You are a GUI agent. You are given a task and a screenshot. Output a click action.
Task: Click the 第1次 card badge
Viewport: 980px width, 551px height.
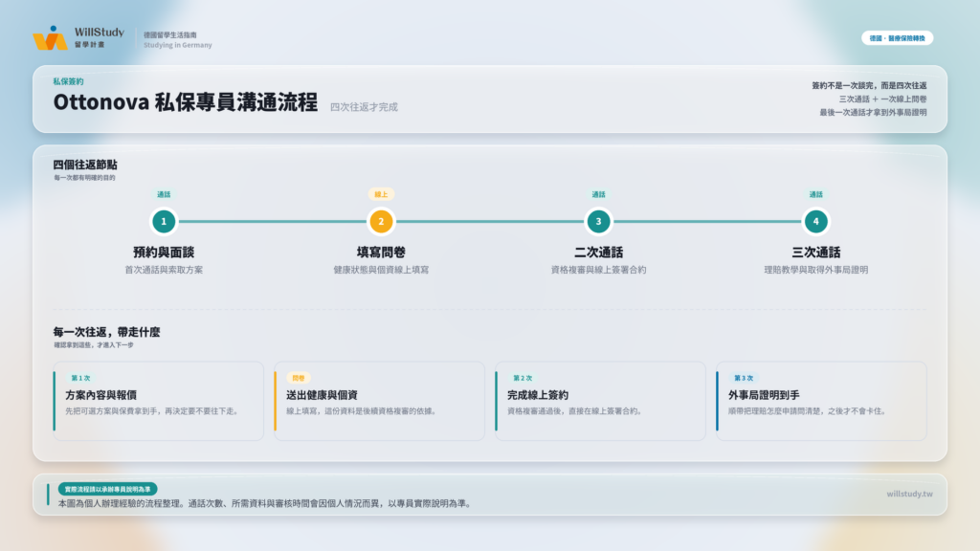tap(80, 378)
